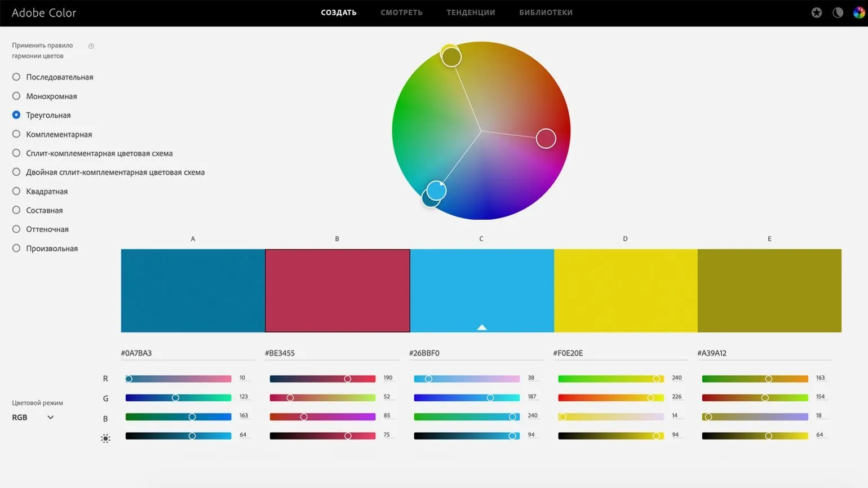
Task: Toggle the dark mode moon icon
Action: coord(838,12)
